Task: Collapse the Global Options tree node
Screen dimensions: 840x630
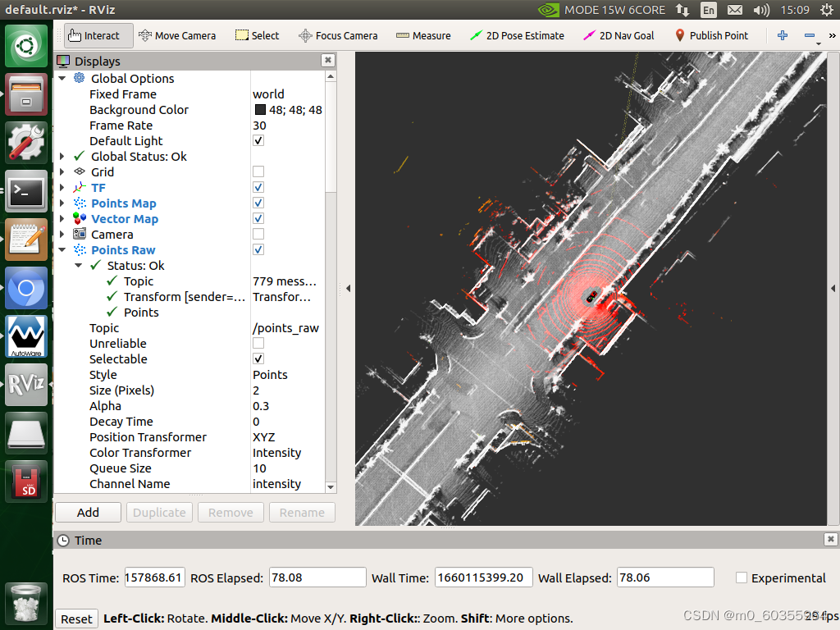Action: point(62,78)
